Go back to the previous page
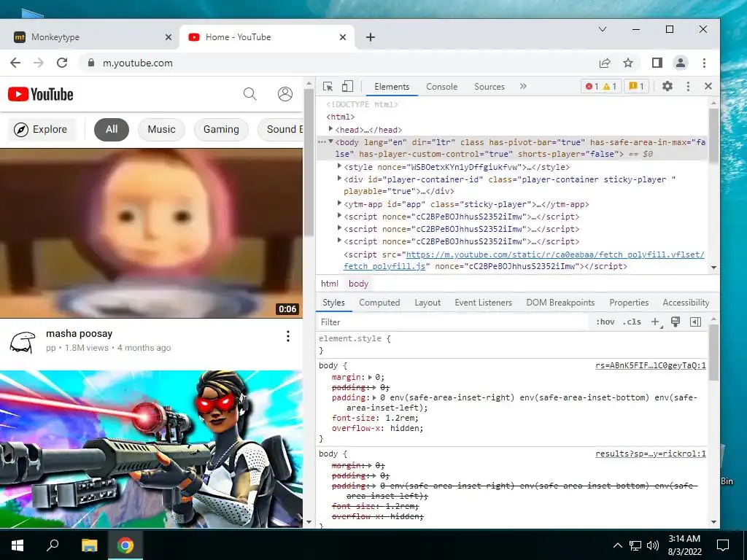The image size is (747, 560). click(15, 63)
